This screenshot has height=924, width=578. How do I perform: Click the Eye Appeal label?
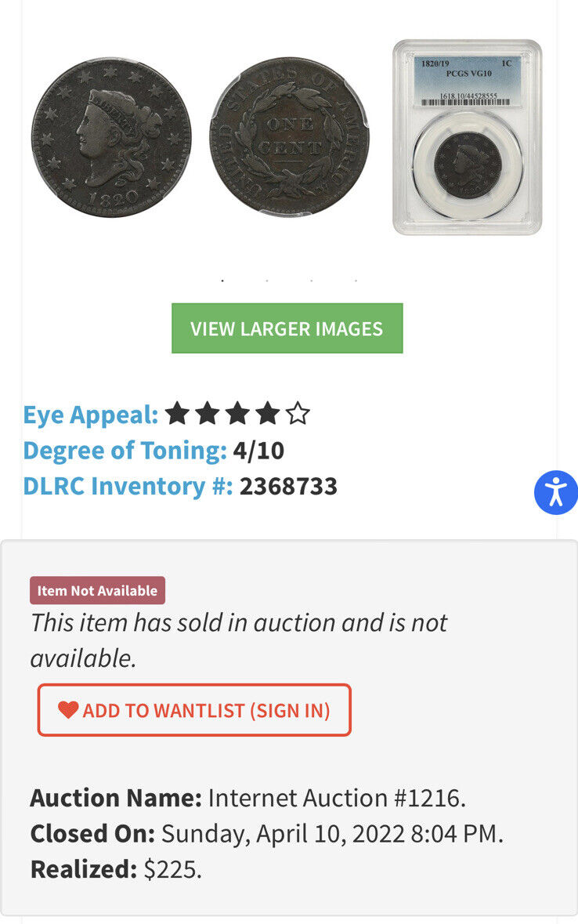[91, 414]
